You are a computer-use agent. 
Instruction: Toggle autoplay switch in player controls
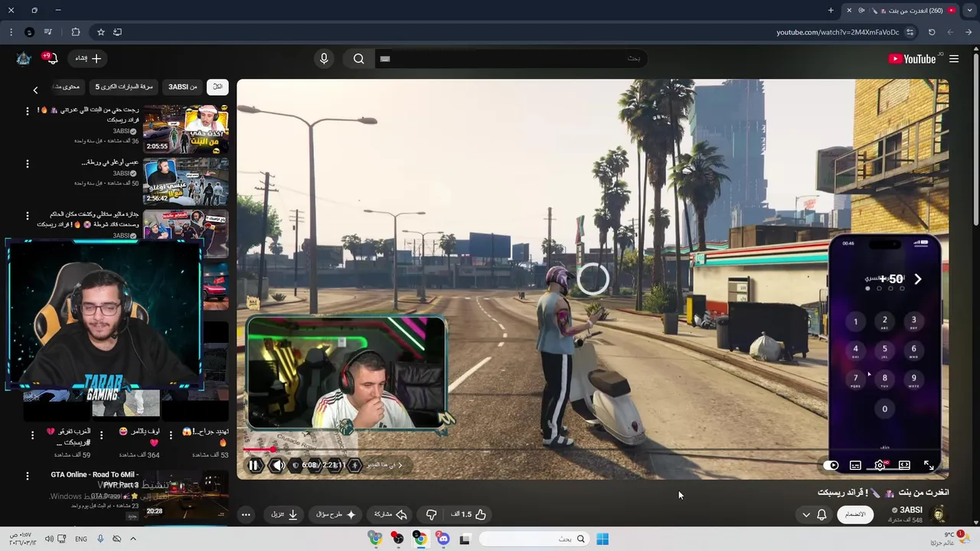click(832, 465)
